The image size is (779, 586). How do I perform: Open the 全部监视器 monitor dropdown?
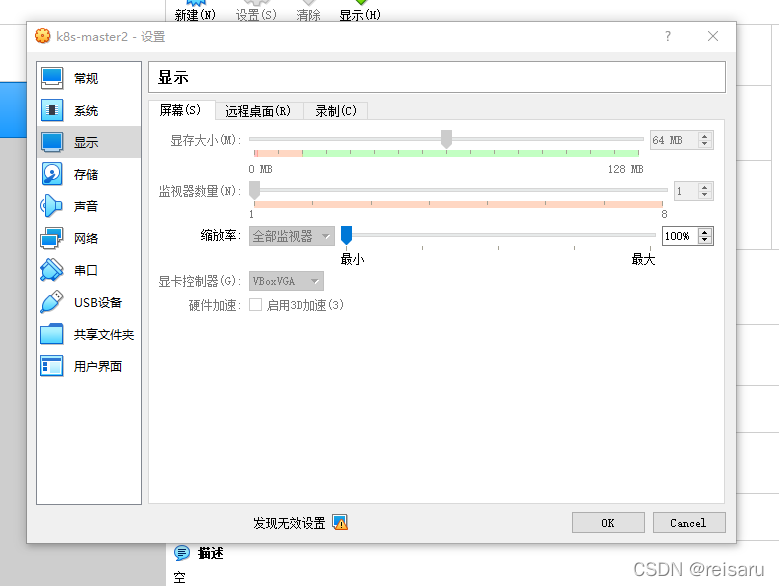click(292, 236)
